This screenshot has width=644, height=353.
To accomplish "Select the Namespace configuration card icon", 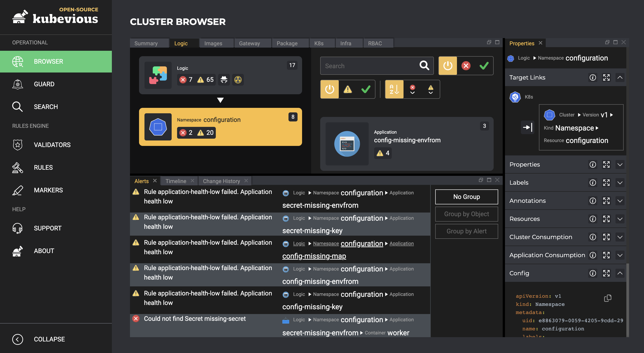I will (x=158, y=127).
